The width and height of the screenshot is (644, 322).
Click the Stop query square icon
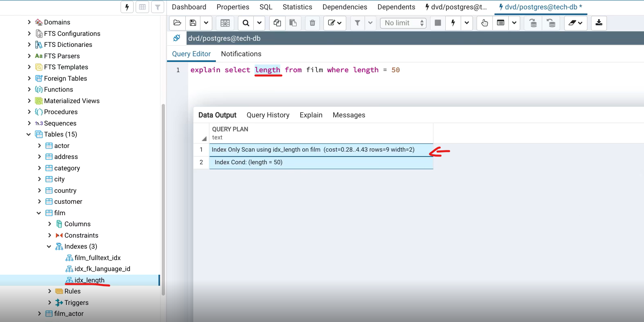tap(438, 23)
